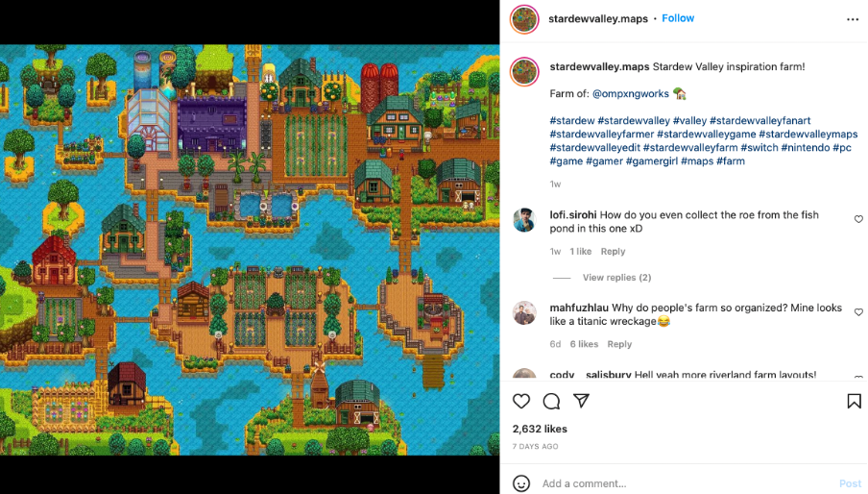The width and height of the screenshot is (868, 494).
Task: Like lofi.sirohi's comment with the small heart
Action: 858,219
